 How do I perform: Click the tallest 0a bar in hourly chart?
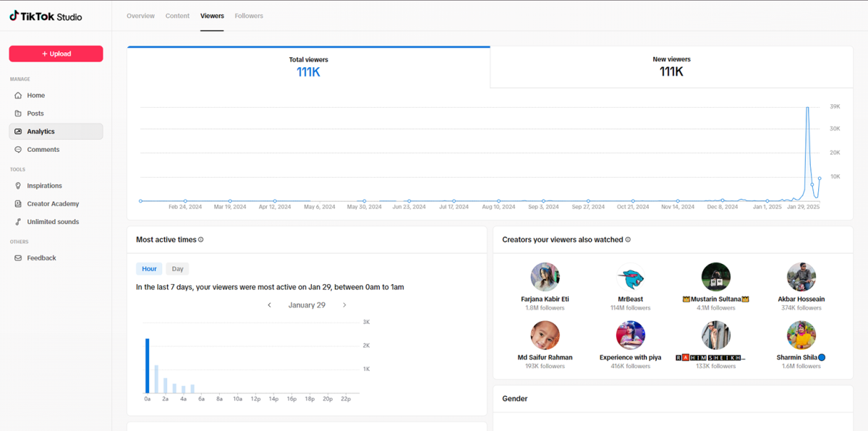point(147,366)
